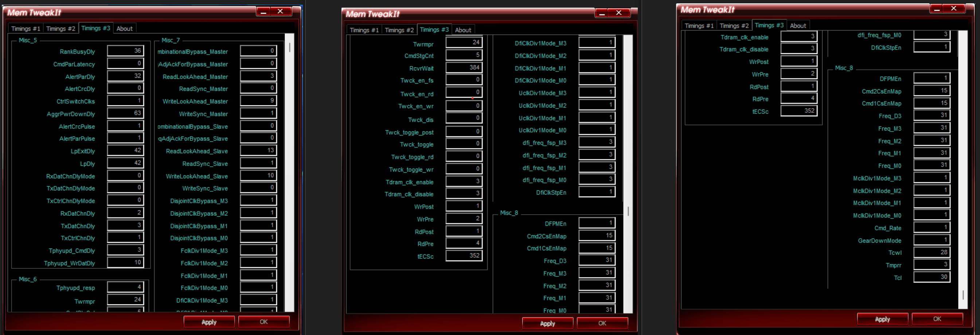The width and height of the screenshot is (980, 335).
Task: Click the Twck_toggle_post value field
Action: click(x=464, y=132)
